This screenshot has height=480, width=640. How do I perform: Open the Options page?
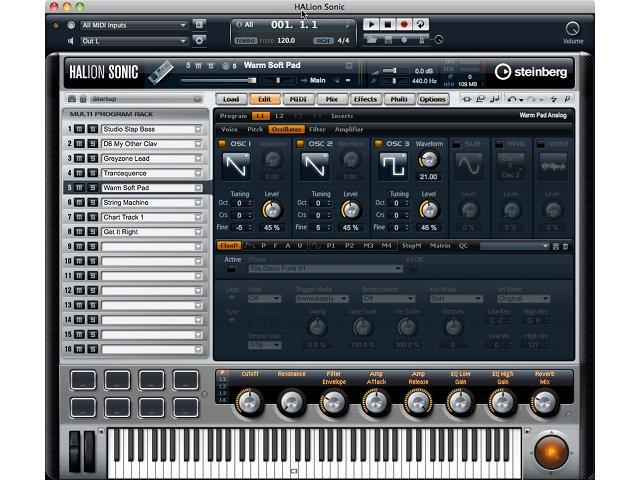432,99
